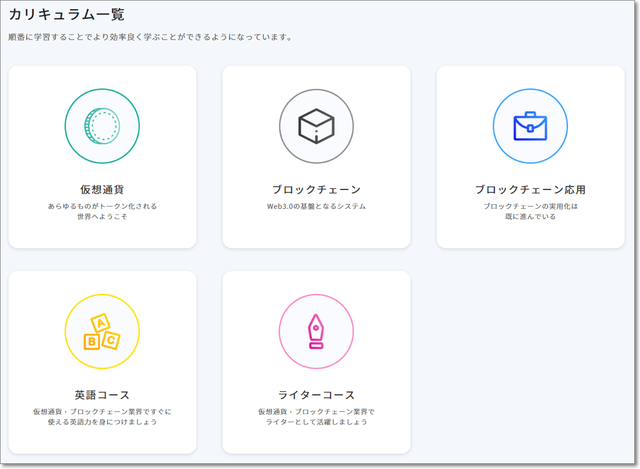Click the subtitle text beginning 順番に学習する

[150, 38]
